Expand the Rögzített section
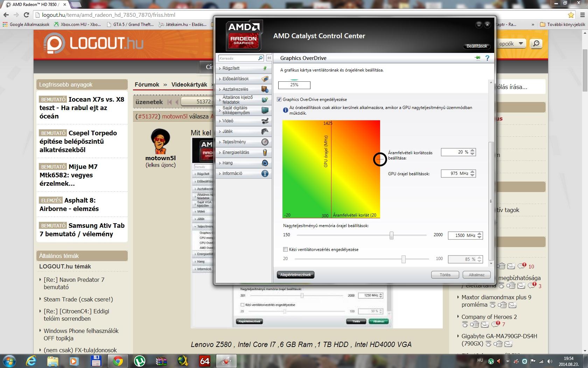Screen dimensions: 588x368 click(231, 68)
